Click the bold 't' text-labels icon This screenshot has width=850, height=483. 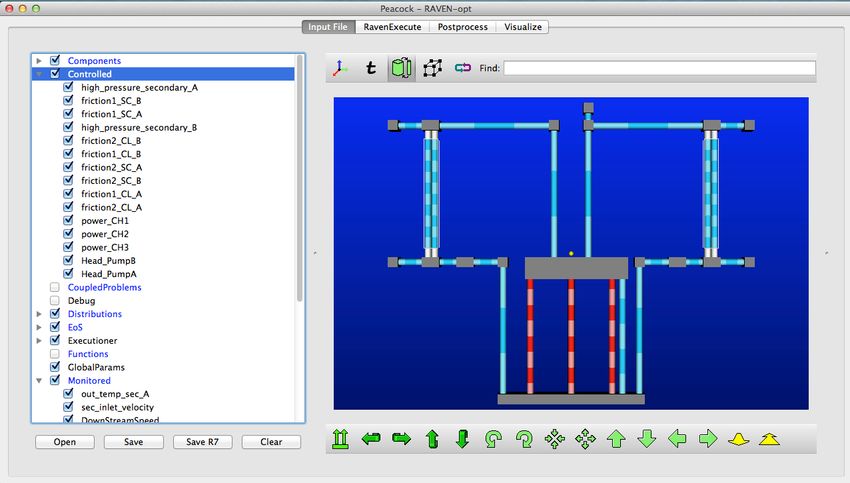tap(371, 68)
